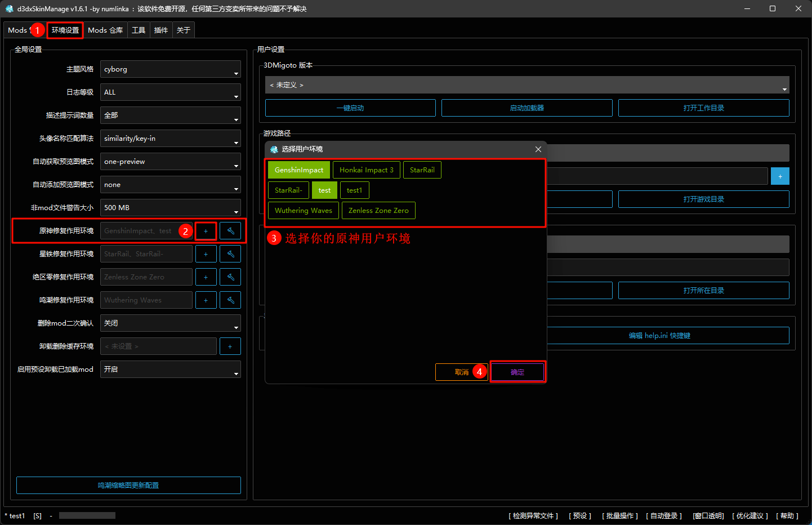The width and height of the screenshot is (812, 525).
Task: Toggle the Honkai Impact 3 environment
Action: (367, 170)
